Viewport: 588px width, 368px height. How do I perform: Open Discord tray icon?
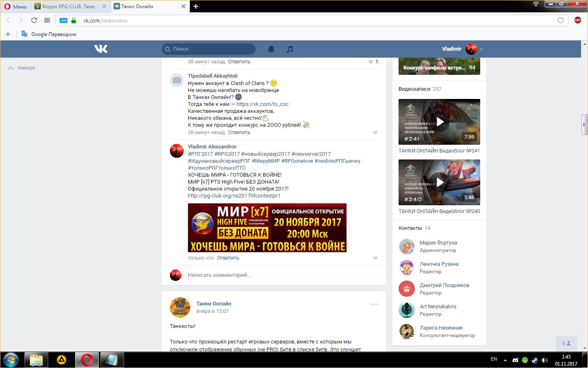[x=515, y=360]
